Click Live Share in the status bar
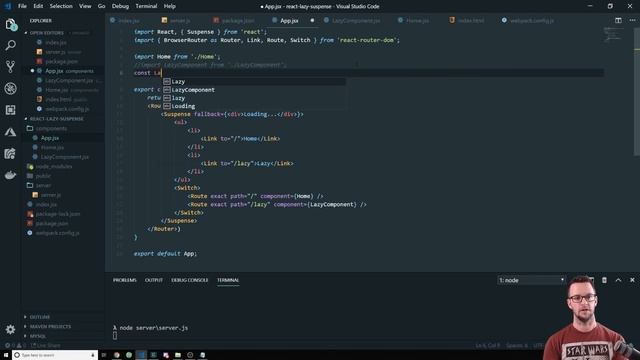This screenshot has height=360, width=640. pyautogui.click(x=46, y=345)
